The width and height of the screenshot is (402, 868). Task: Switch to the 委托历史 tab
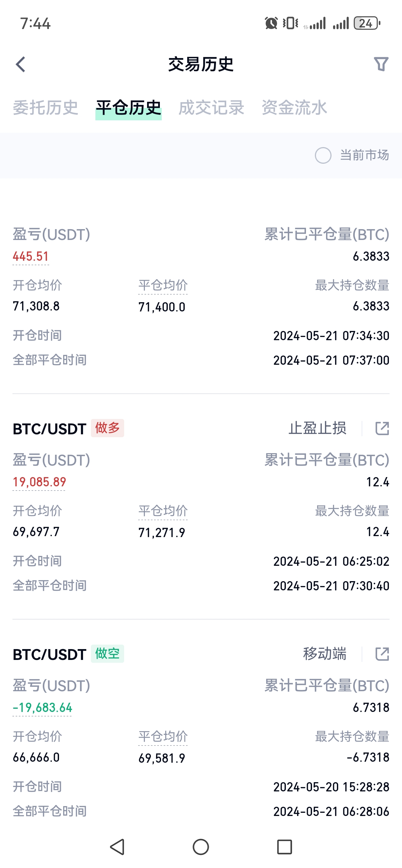coord(46,108)
